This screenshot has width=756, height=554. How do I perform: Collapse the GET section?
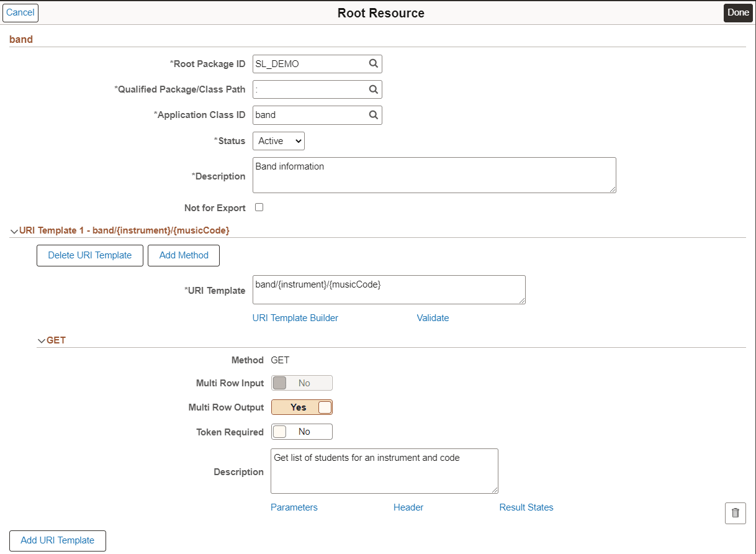40,340
